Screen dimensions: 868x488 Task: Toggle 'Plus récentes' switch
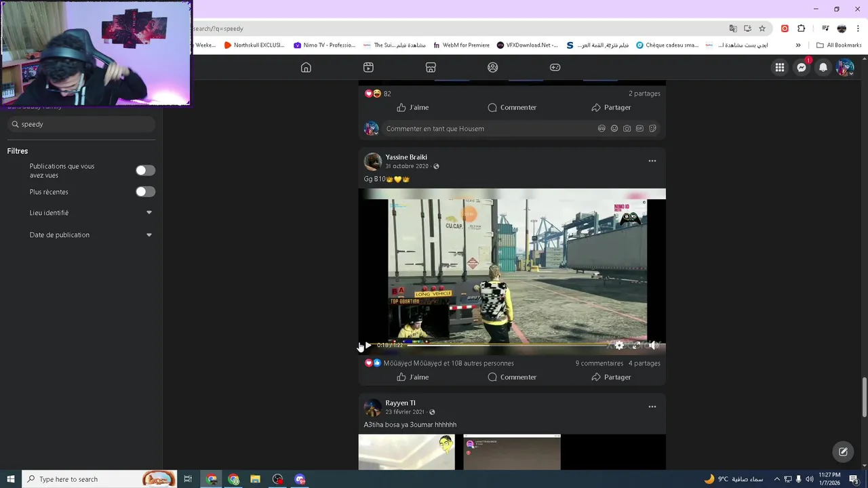(145, 192)
